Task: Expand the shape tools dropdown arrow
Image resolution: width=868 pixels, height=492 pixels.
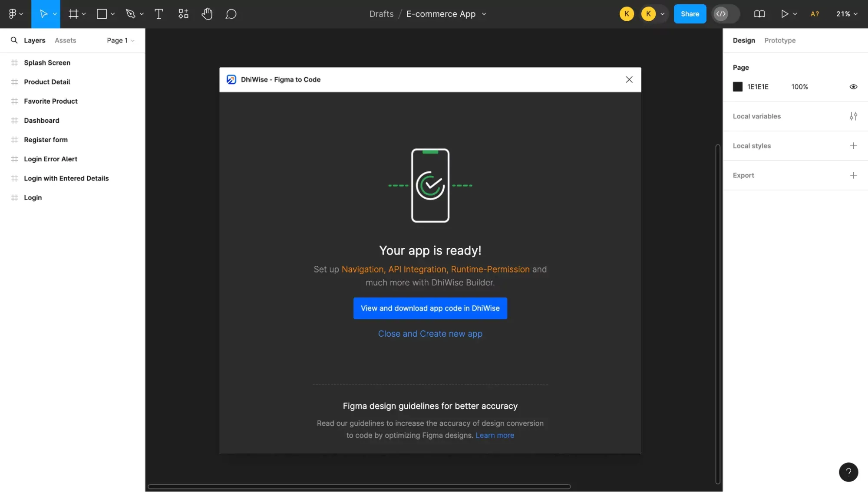Action: coord(112,13)
